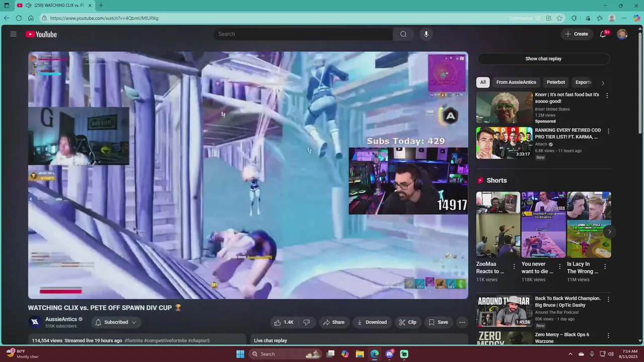The width and height of the screenshot is (644, 362).
Task: Open a new browser tab
Action: click(x=101, y=6)
